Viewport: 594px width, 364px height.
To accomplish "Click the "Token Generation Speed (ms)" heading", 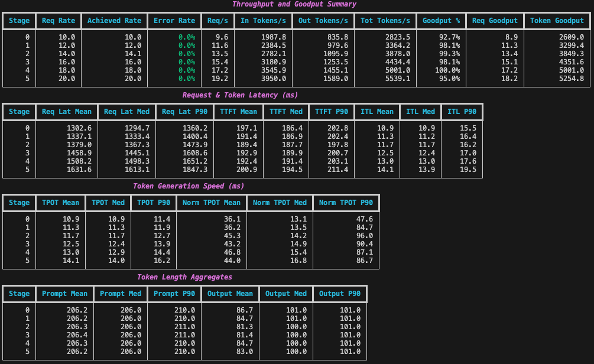I will click(189, 186).
